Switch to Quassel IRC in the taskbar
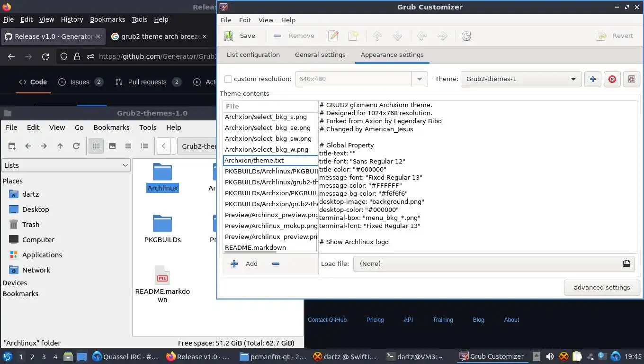 point(125,356)
